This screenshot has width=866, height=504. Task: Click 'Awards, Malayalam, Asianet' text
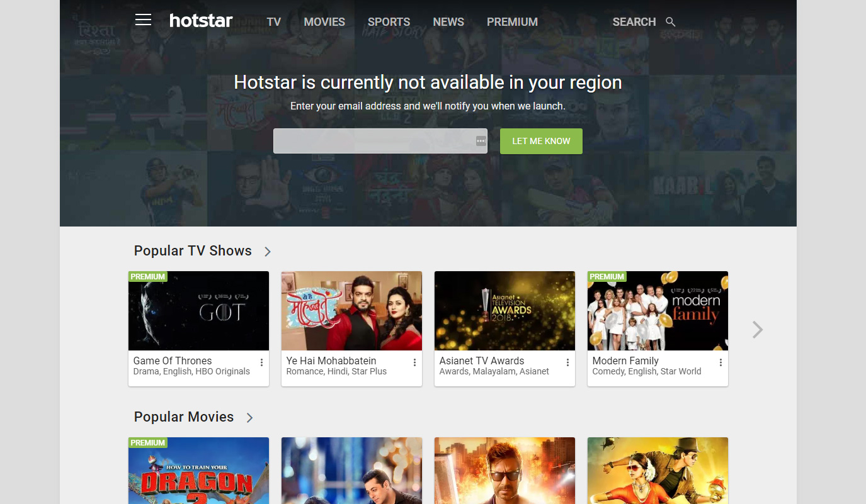pos(494,372)
